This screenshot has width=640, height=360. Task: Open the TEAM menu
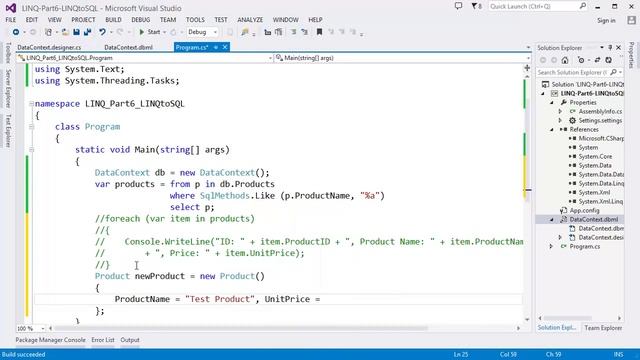point(168,20)
